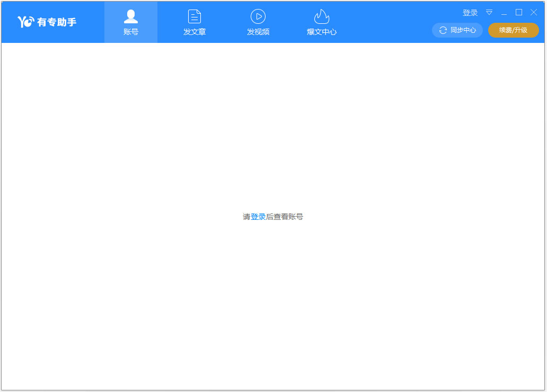Viewport: 547px width, 392px height.
Task: Maximize the 有专助手 window
Action: tap(519, 13)
